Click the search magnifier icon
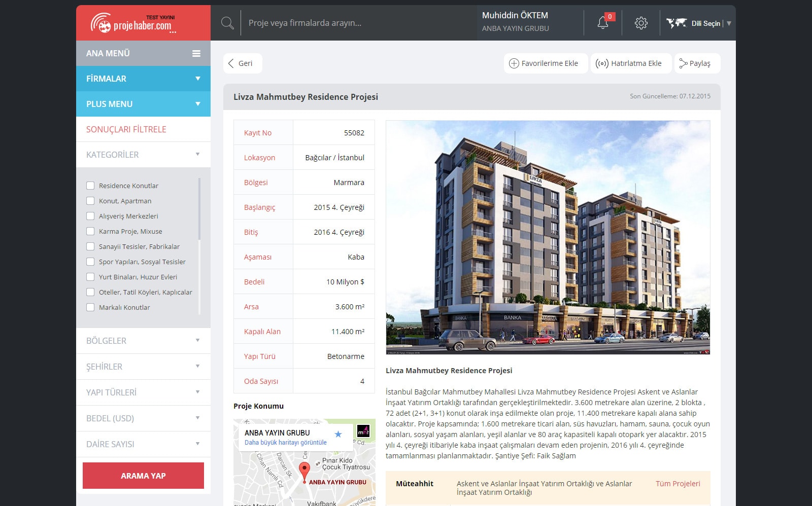 [x=227, y=23]
